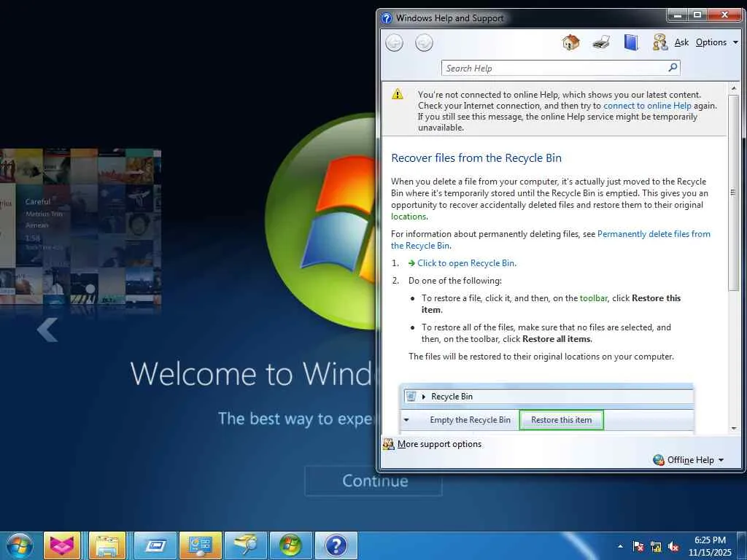
Task: Click the muted volume tray icon
Action: [673, 547]
